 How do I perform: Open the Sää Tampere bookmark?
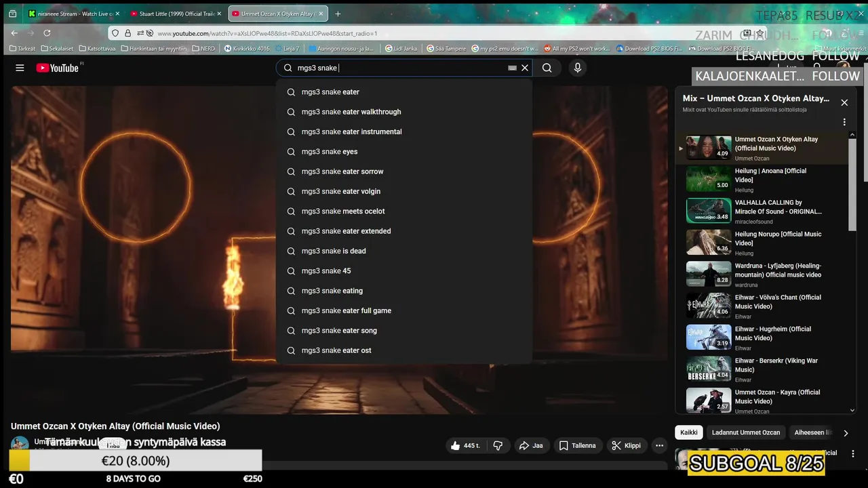click(446, 49)
